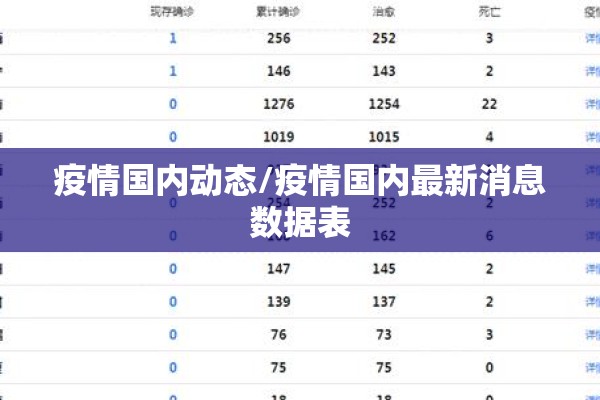
Task: Click the 累计确诊 column header
Action: [278, 12]
